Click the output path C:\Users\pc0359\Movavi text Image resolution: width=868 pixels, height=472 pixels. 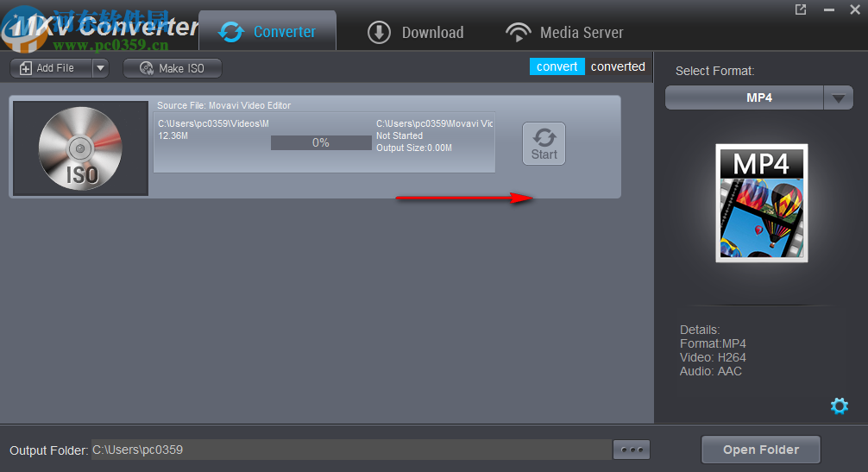[435, 123]
